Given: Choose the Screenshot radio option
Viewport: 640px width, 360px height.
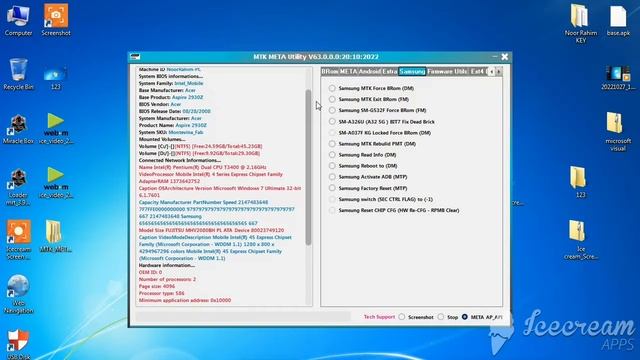Looking at the screenshot, I should click(x=402, y=317).
